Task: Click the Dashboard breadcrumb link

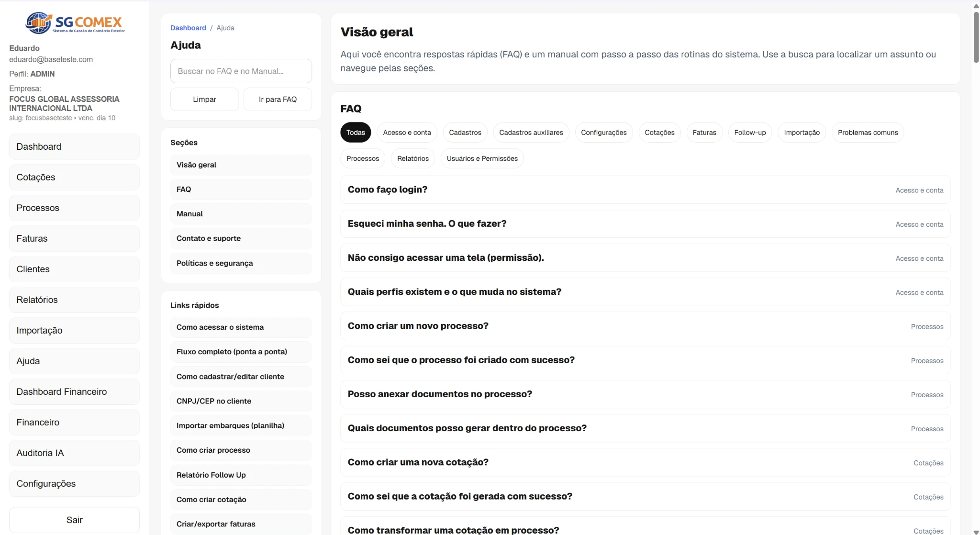Action: pos(188,28)
